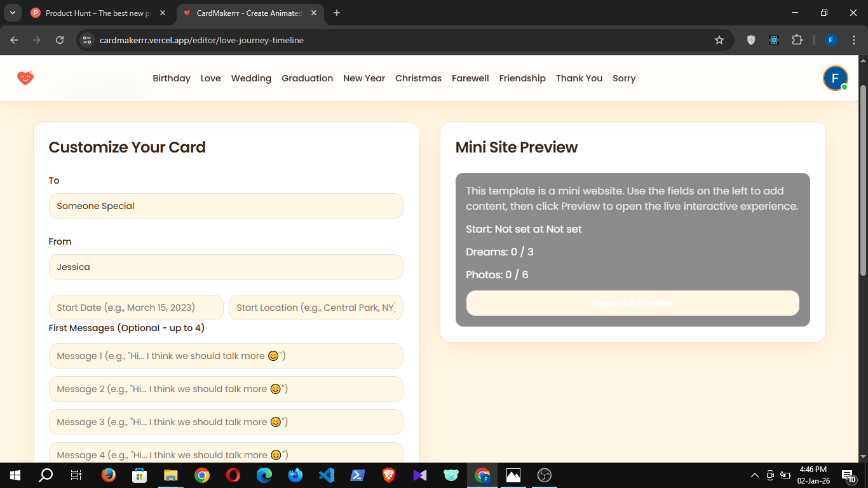The image size is (868, 488).
Task: Bookmark the page with the star icon
Action: point(719,39)
